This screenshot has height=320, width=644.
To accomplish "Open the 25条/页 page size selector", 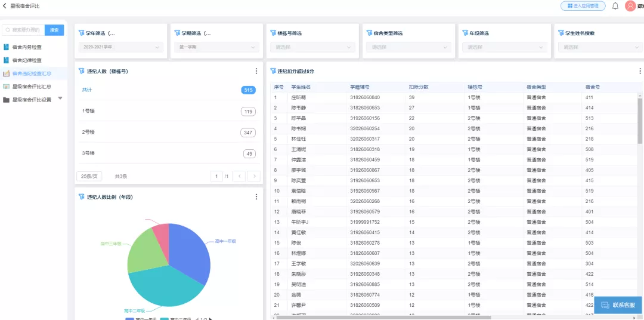I will coord(89,176).
